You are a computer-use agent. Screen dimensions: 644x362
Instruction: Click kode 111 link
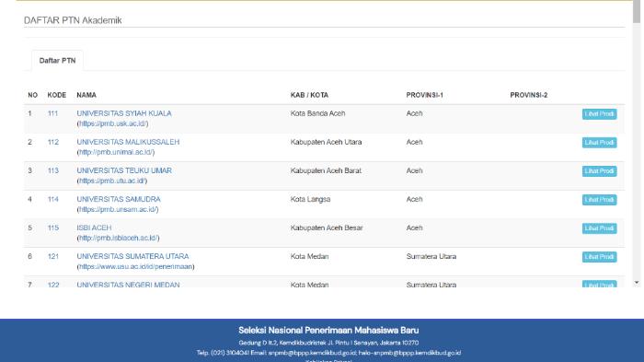[x=52, y=113]
